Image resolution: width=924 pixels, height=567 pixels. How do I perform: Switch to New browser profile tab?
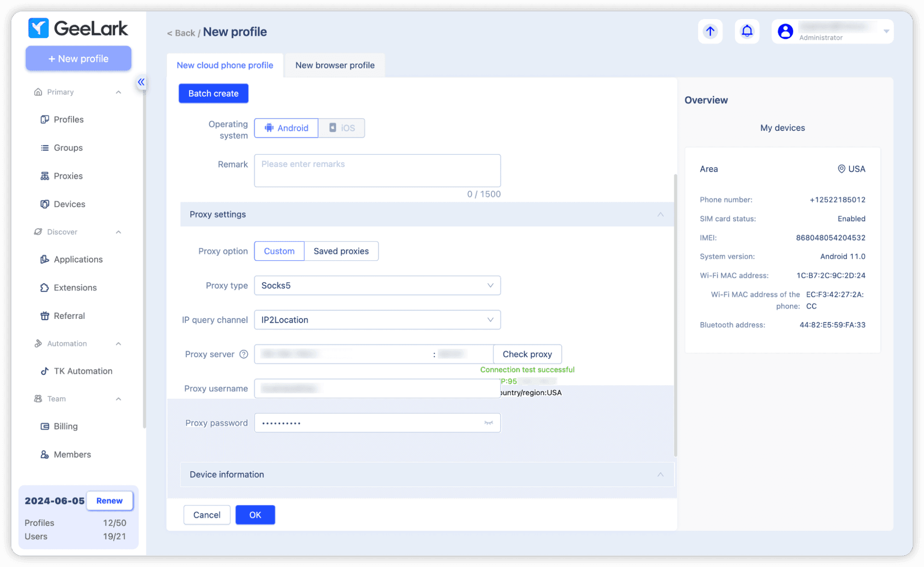(334, 64)
